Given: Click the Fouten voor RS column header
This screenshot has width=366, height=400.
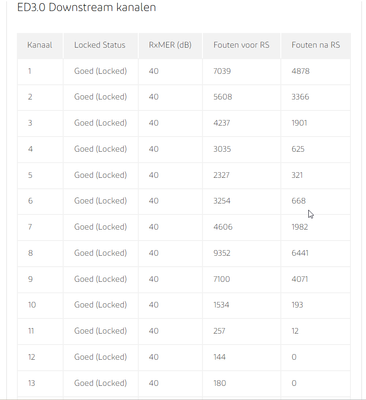Looking at the screenshot, I should tap(241, 45).
